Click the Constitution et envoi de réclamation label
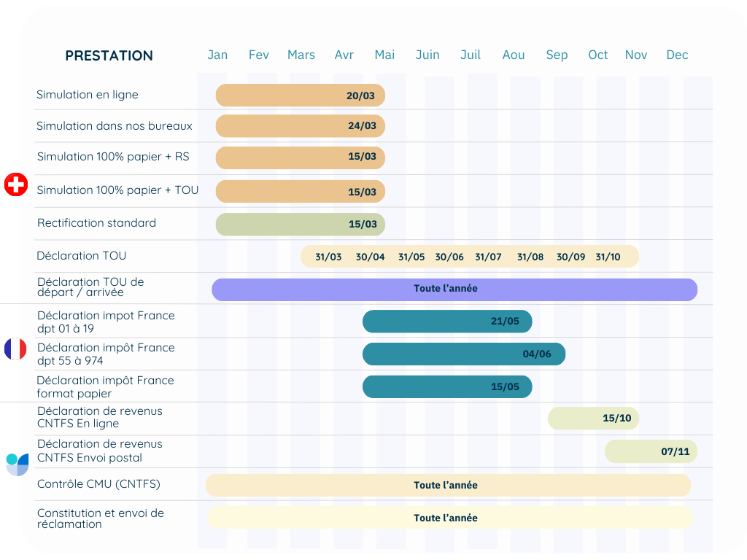This screenshot has height=560, width=747. coord(101,518)
